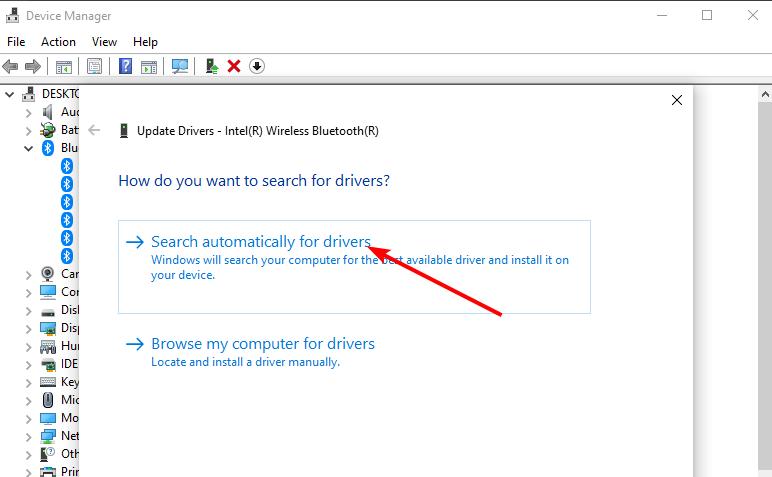Screen dimensions: 772x477
Task: Select the Human Interface Devices icon
Action: (48, 347)
